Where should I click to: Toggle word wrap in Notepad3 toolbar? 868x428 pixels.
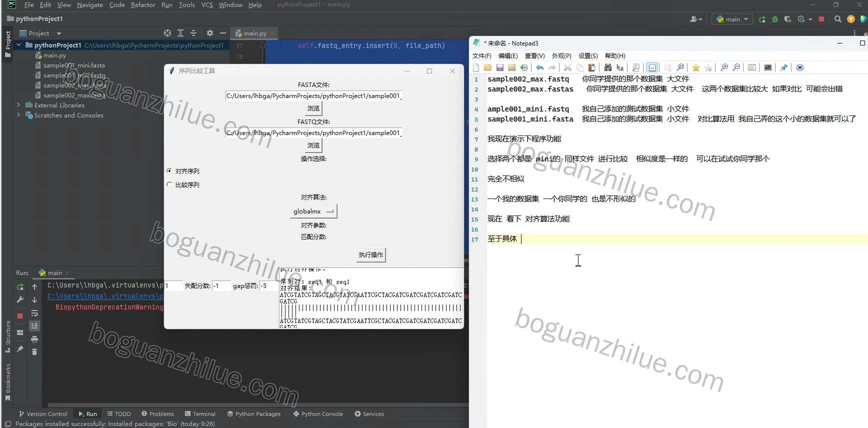[652, 67]
